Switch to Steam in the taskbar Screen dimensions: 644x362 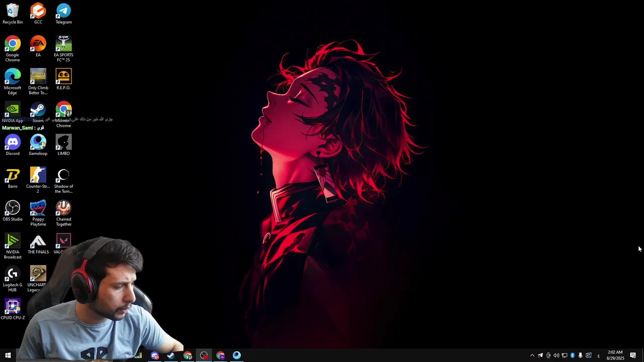171,355
